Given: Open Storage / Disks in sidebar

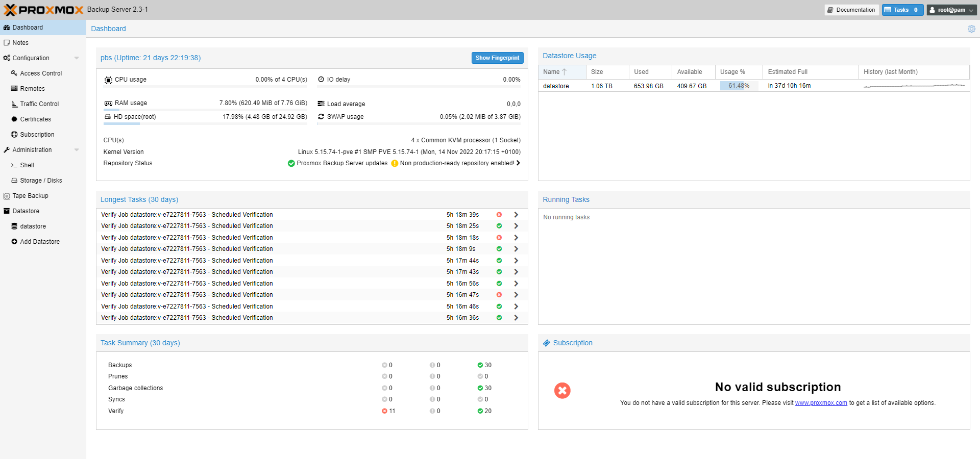Looking at the screenshot, I should pyautogui.click(x=43, y=181).
